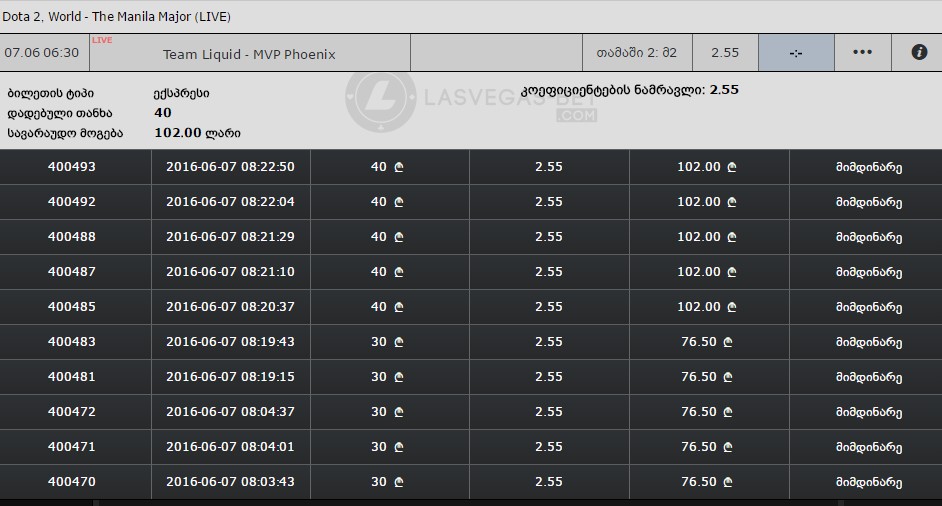Select ticket number 400485
The width and height of the screenshot is (942, 506).
tap(71, 306)
